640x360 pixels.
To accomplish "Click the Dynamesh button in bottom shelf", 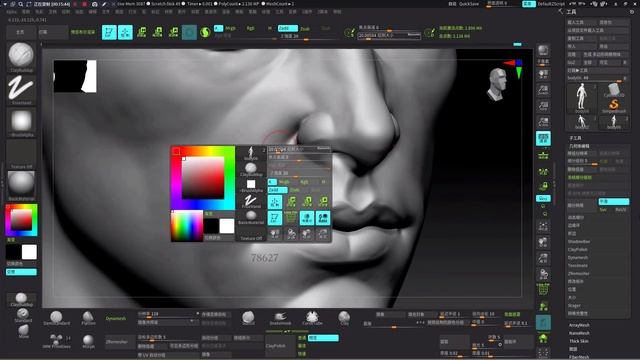I will point(116,318).
